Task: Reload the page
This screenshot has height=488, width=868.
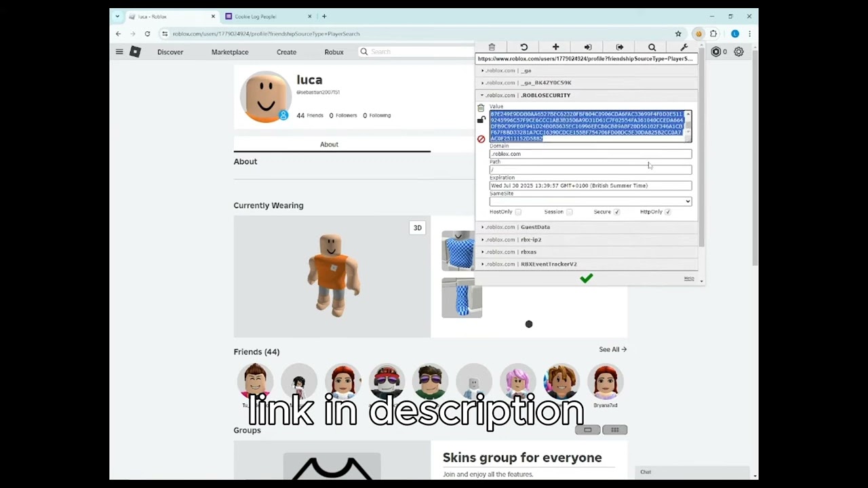Action: [147, 33]
